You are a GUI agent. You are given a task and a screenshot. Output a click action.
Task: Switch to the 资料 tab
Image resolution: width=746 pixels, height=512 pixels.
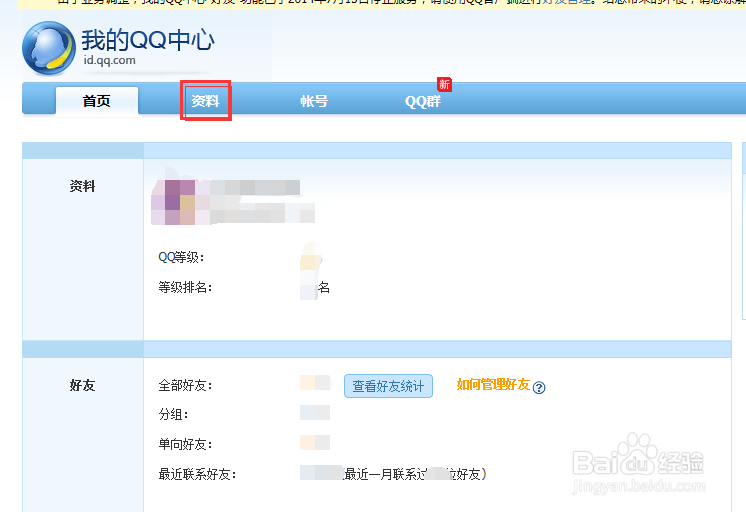point(205,101)
